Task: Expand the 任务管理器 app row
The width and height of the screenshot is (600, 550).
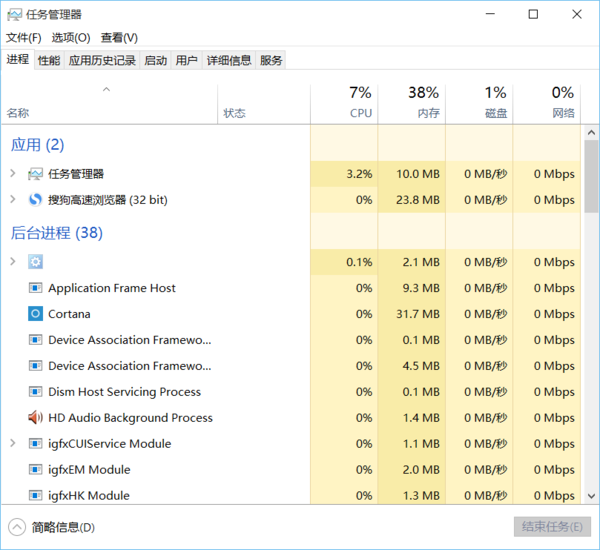Action: (13, 174)
